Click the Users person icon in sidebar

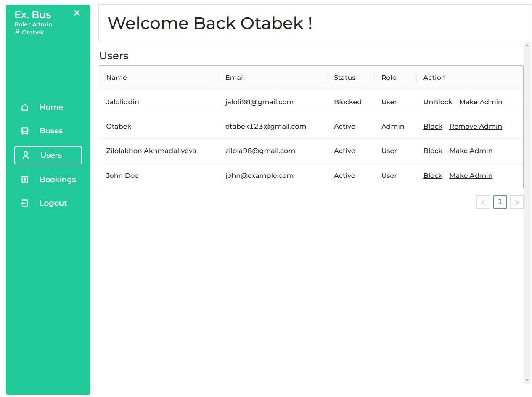pos(26,155)
